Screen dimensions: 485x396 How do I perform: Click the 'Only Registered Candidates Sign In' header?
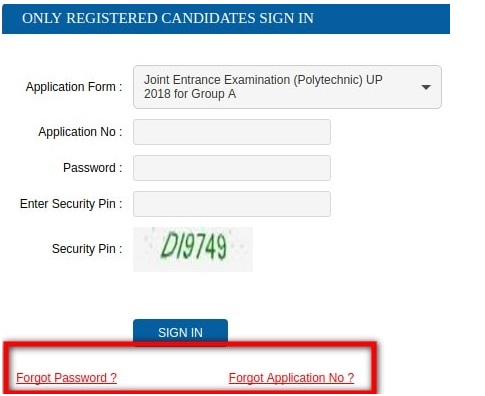pyautogui.click(x=168, y=18)
